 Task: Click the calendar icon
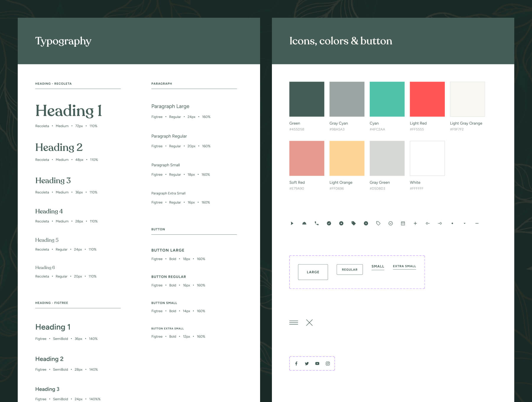pos(403,223)
